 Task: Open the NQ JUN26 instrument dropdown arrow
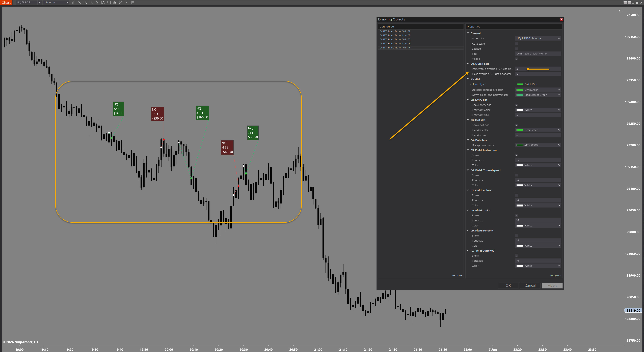[x=40, y=3]
